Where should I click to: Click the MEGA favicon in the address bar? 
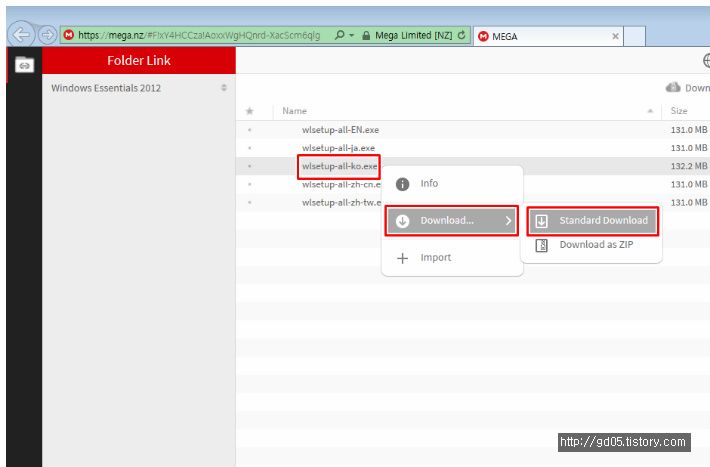[69, 35]
